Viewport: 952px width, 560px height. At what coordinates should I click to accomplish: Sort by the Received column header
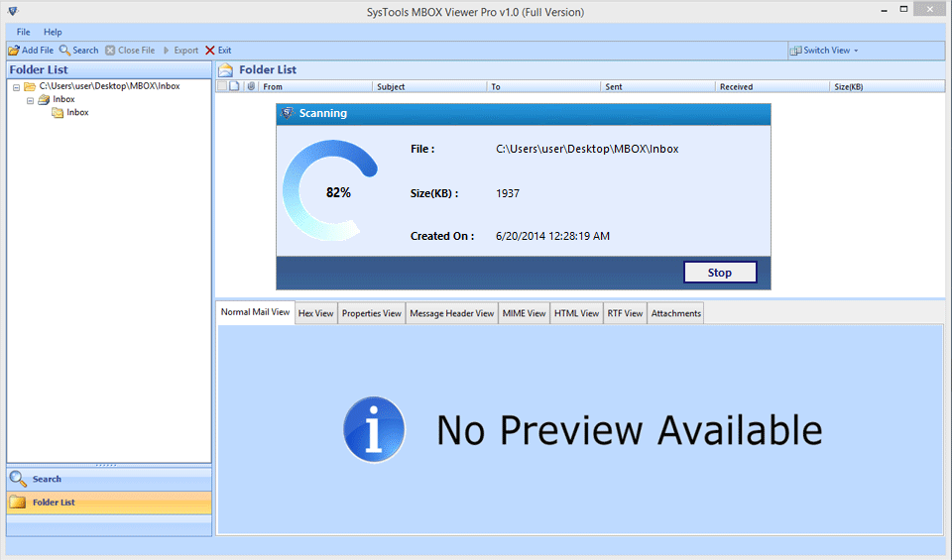[x=772, y=87]
